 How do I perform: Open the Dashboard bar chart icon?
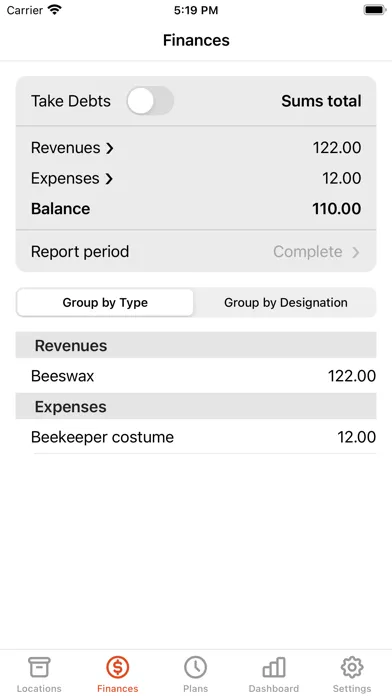click(x=273, y=667)
